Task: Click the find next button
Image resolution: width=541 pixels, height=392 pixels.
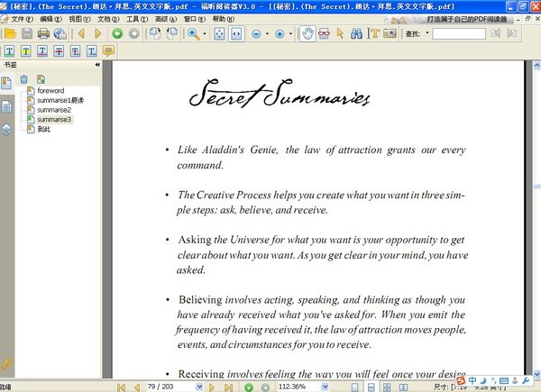Action: tap(512, 33)
